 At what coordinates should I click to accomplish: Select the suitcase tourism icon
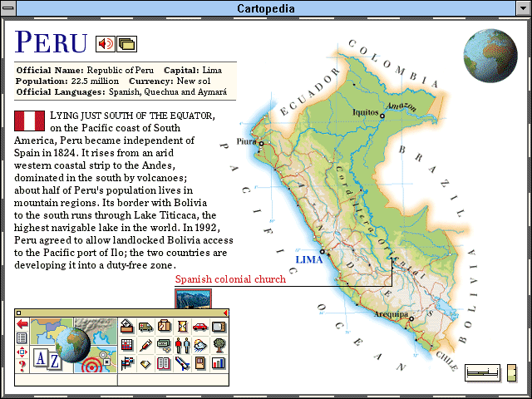[165, 327]
